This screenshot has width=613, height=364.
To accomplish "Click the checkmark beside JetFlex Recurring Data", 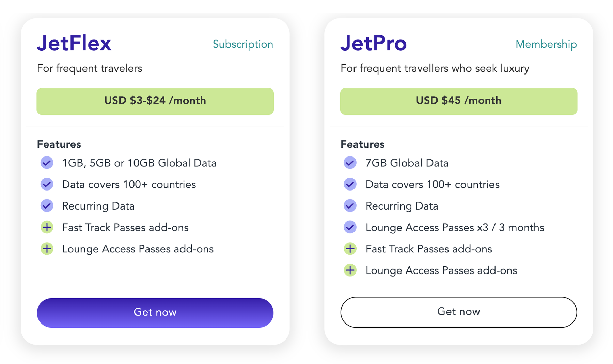I will (x=47, y=205).
